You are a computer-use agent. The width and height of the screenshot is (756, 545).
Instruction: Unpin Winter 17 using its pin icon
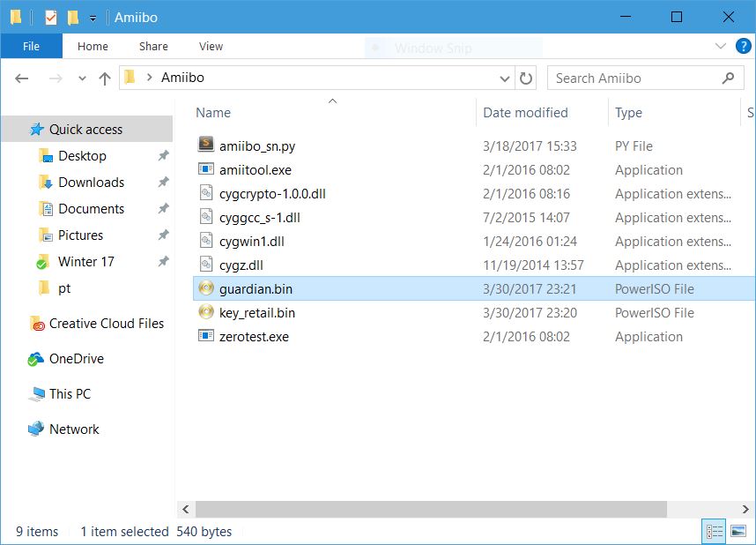(x=163, y=262)
